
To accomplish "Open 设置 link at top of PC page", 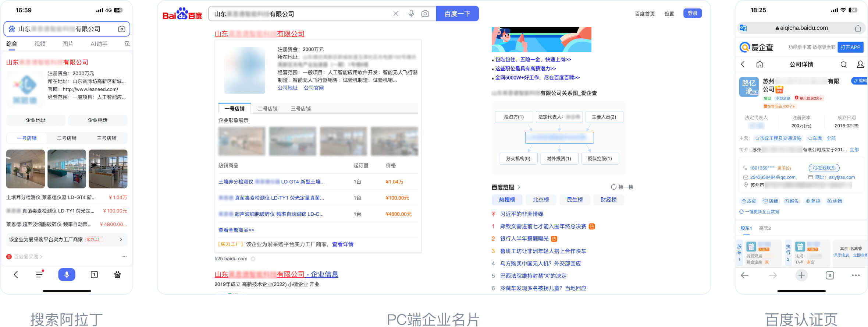I will tap(669, 14).
